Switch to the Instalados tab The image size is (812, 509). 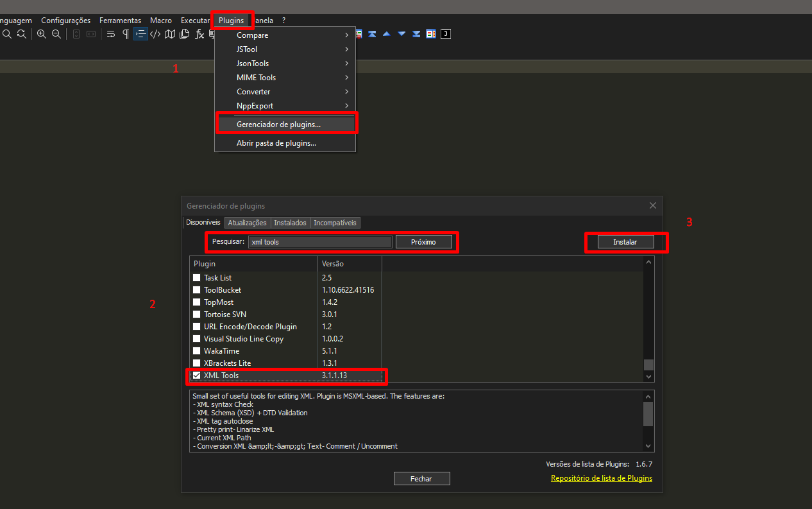[x=290, y=223]
